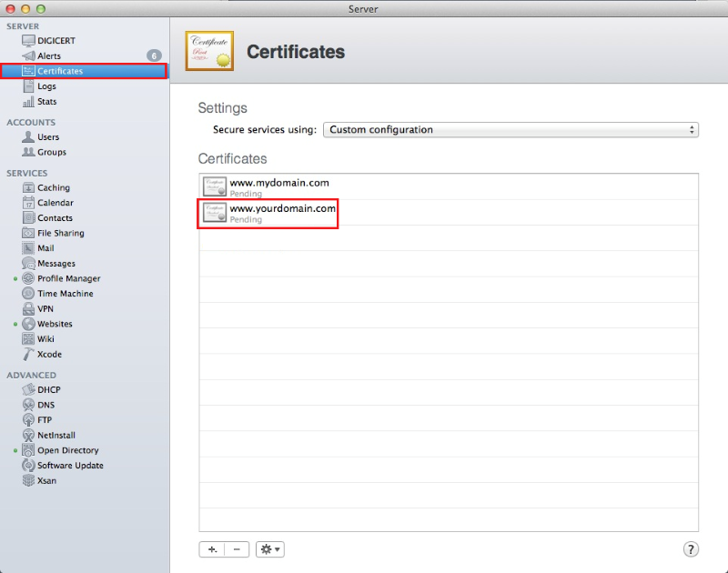Click the Profile Manager icon
The height and width of the screenshot is (573, 728).
tap(28, 278)
